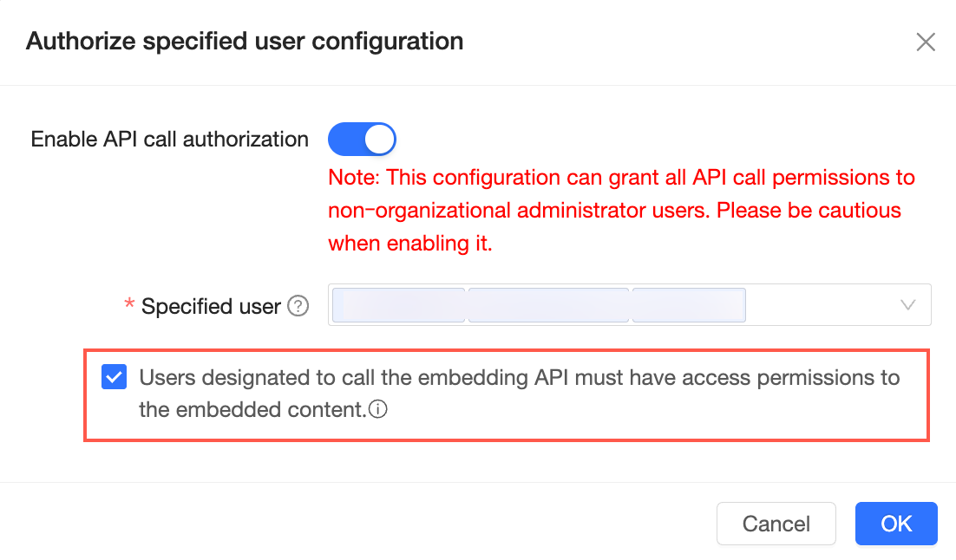Confirm with the OK button
Image resolution: width=956 pixels, height=560 pixels.
[896, 524]
